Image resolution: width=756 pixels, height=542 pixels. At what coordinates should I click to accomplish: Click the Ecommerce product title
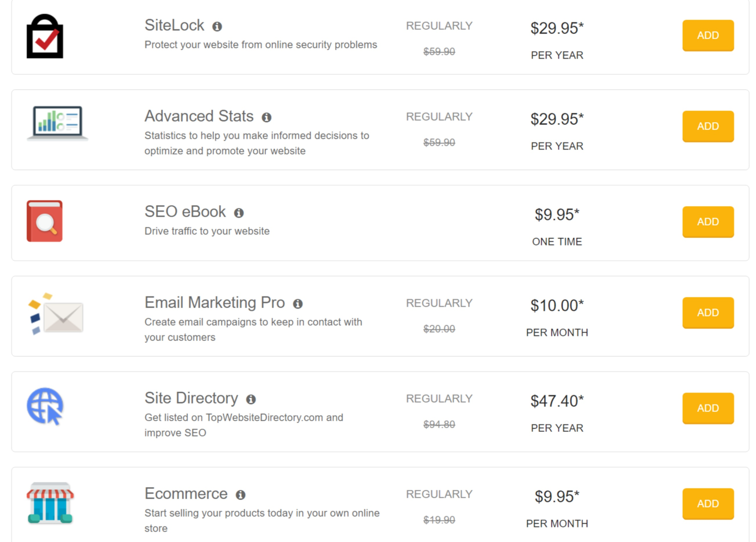point(186,494)
